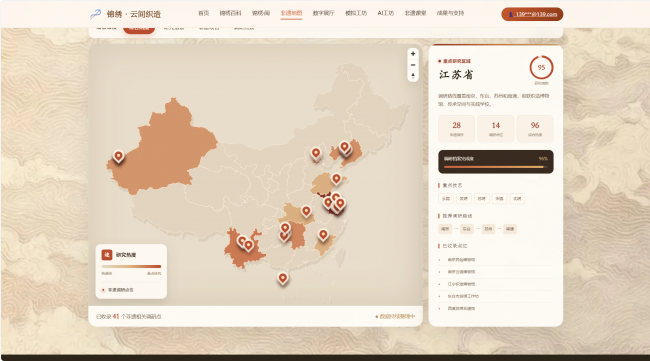Click the map pin in Shandong province

pos(337,179)
